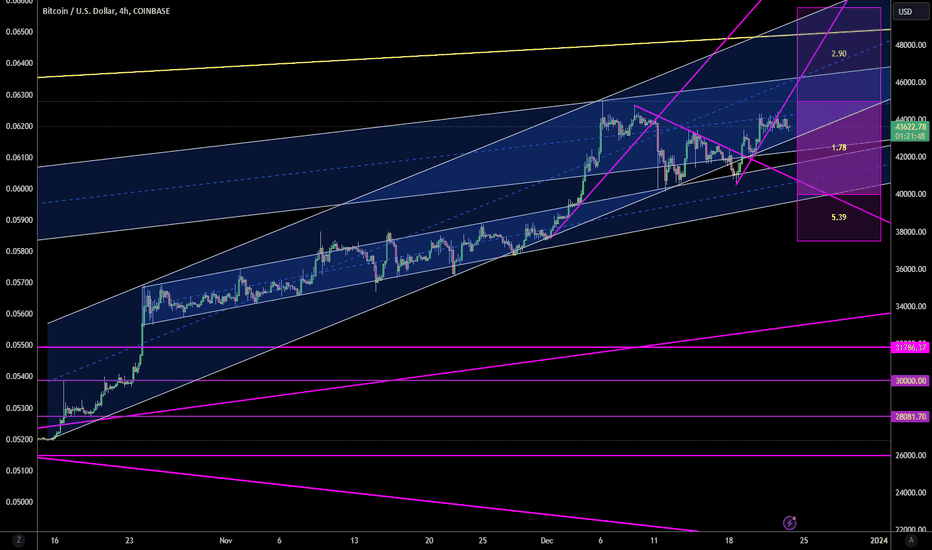Toggle the auto scale A button
Viewport: 932px width, 550px height.
[911, 540]
